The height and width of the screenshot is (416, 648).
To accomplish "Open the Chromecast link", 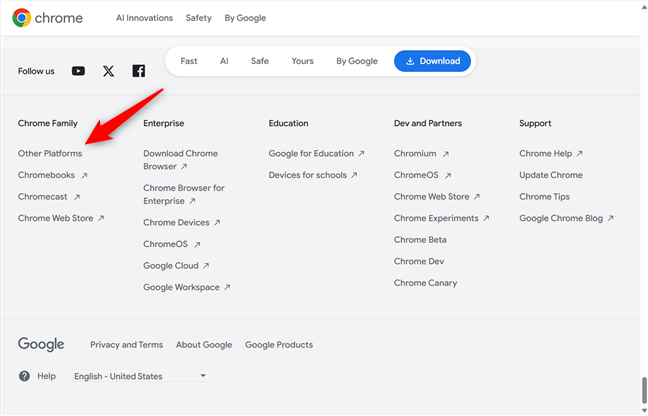I will coord(49,197).
